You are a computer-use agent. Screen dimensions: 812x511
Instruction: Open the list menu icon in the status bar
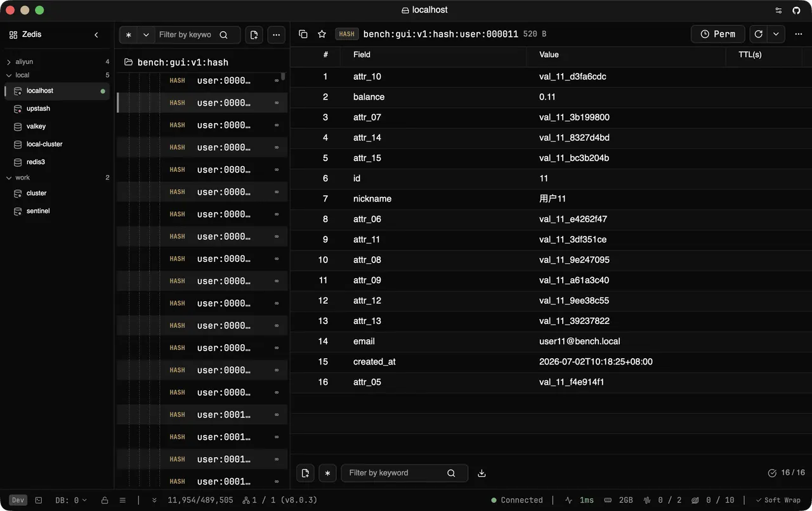(x=122, y=500)
